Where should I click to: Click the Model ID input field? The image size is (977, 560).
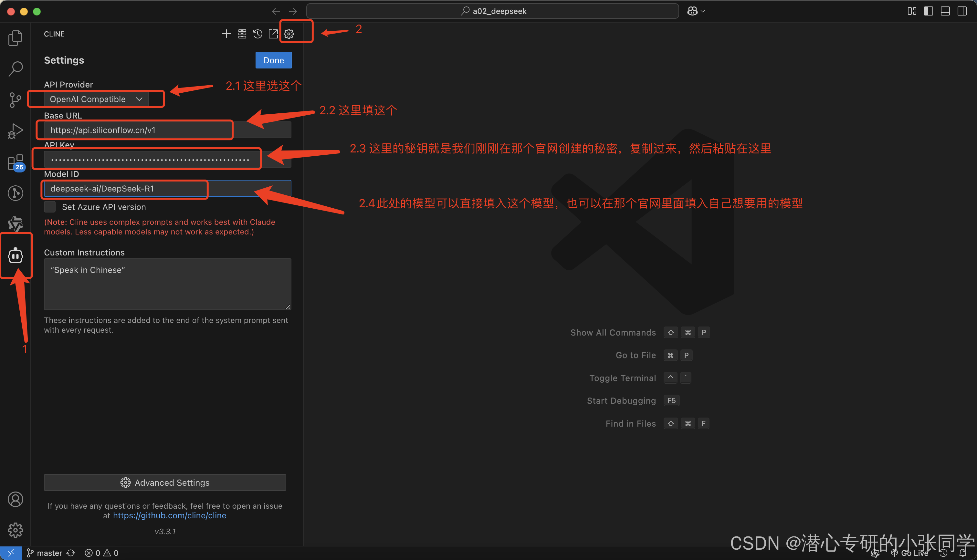[167, 189]
